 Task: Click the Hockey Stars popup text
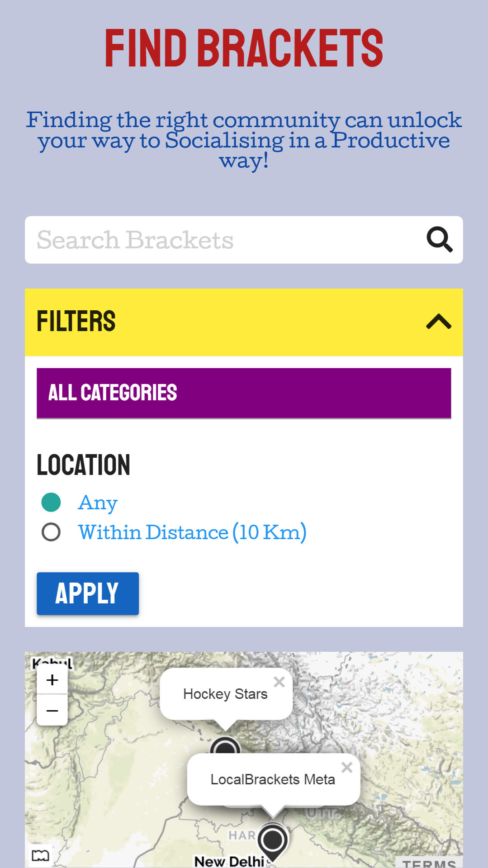[x=225, y=694]
